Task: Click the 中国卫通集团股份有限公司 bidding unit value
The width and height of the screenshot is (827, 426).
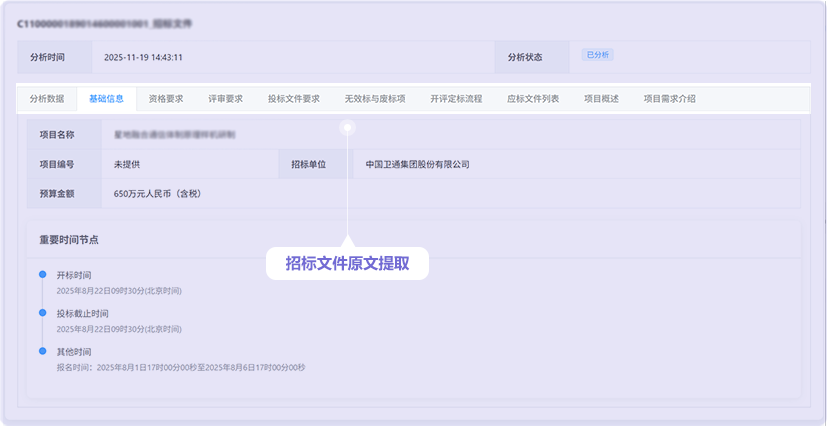Action: coord(417,164)
